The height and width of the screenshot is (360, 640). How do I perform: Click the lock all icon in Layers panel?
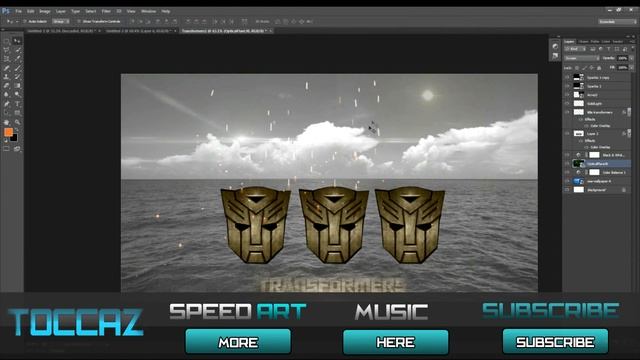pyautogui.click(x=599, y=68)
